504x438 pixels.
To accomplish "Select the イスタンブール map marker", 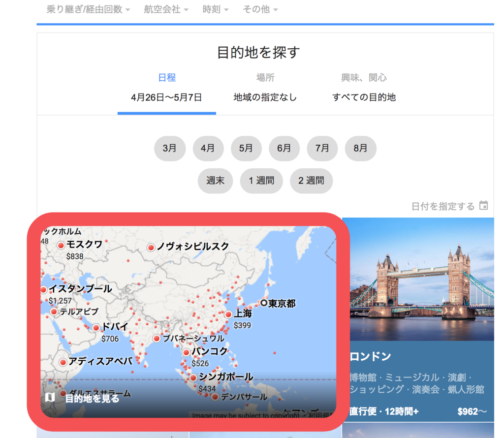I will (x=44, y=289).
